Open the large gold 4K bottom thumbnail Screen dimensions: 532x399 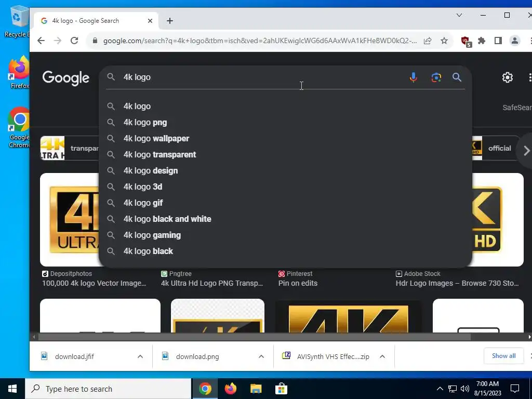tap(349, 316)
